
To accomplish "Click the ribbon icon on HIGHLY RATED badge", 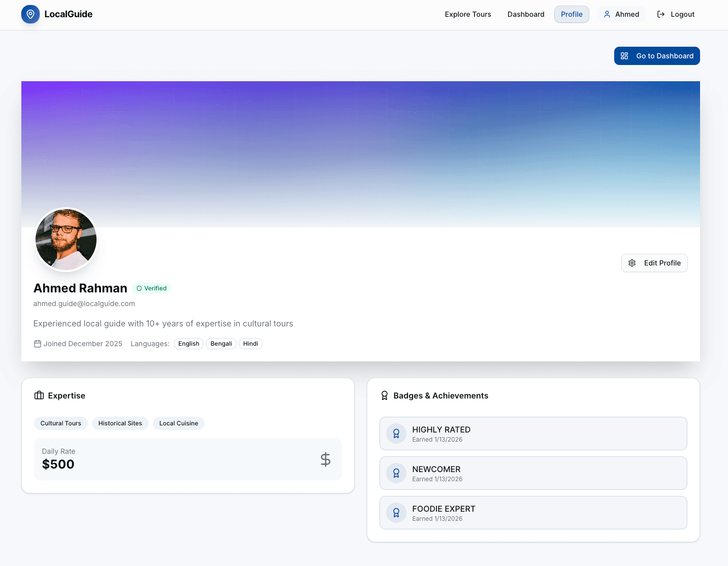I will pyautogui.click(x=396, y=434).
